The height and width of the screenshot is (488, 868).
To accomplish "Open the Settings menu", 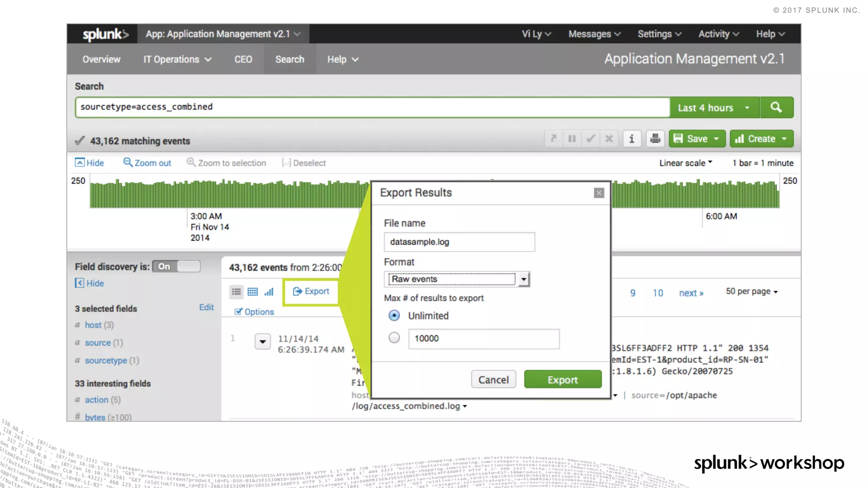I will coord(659,34).
